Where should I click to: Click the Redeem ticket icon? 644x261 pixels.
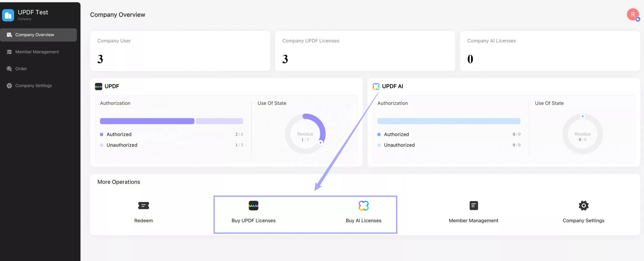pyautogui.click(x=143, y=206)
